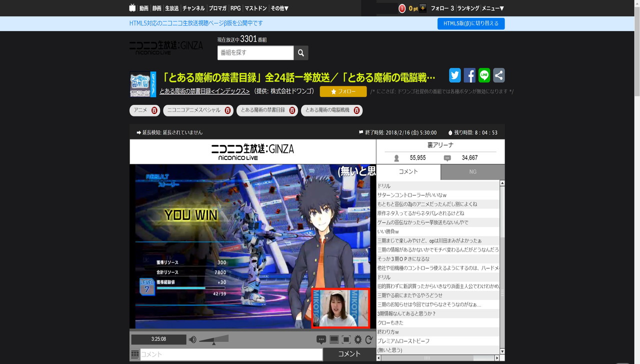This screenshot has height=364, width=640.
Task: Switch player to wide screen mode
Action: pos(334,339)
